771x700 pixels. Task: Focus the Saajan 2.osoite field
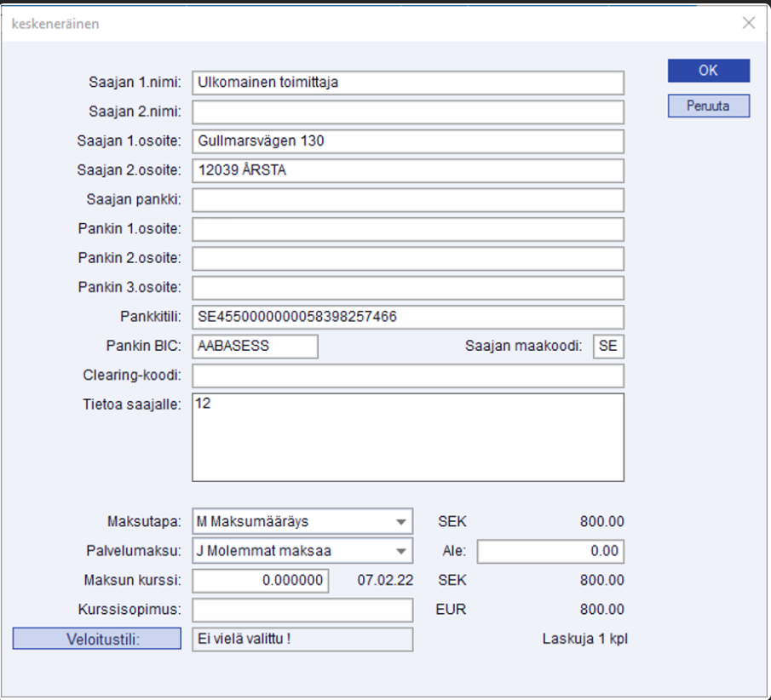pyautogui.click(x=407, y=170)
